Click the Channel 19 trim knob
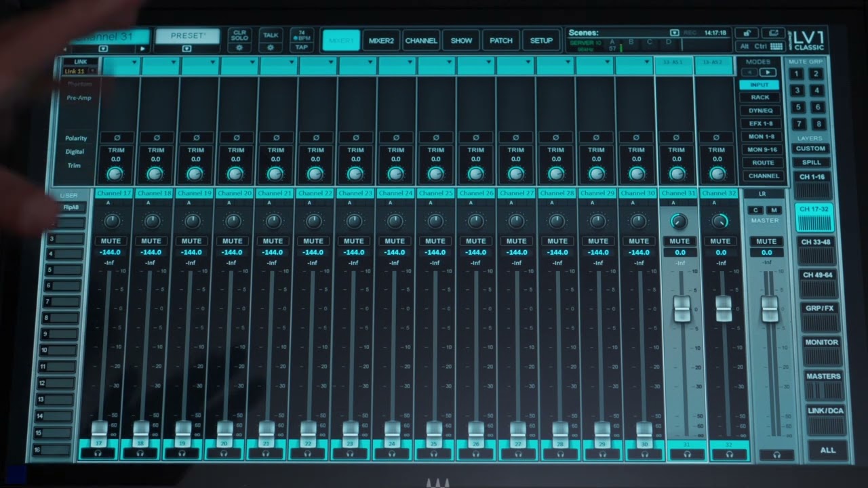This screenshot has height=488, width=868. point(195,174)
